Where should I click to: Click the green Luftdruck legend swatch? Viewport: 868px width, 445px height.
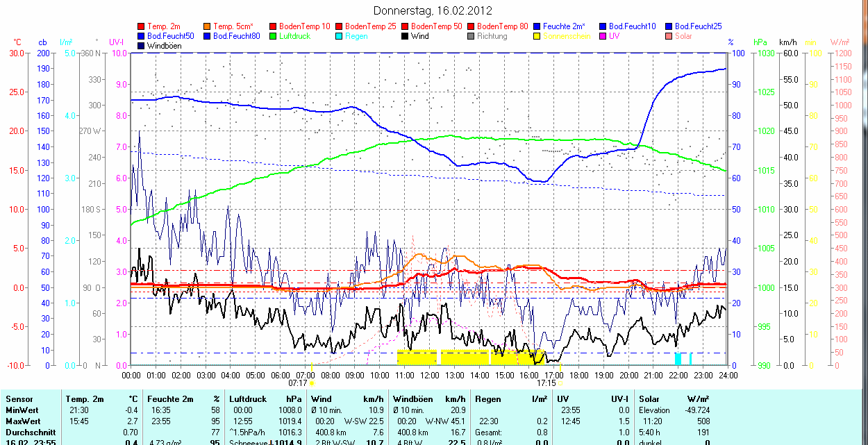273,36
